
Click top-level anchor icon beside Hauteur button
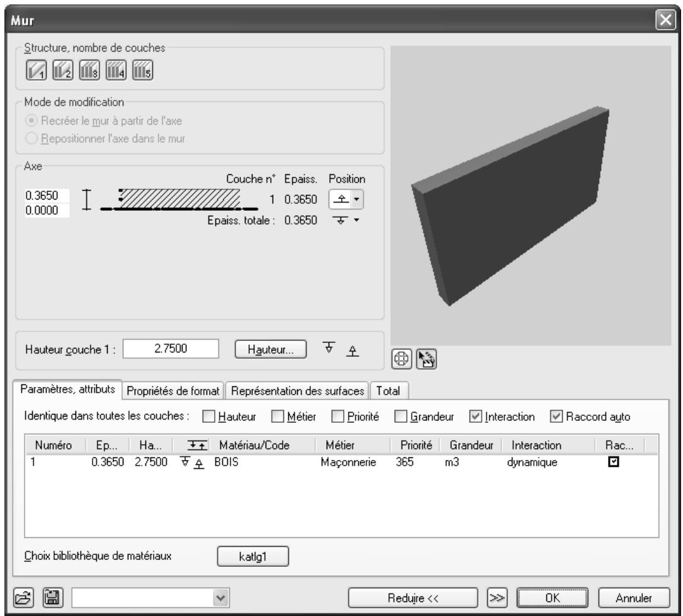(x=329, y=347)
